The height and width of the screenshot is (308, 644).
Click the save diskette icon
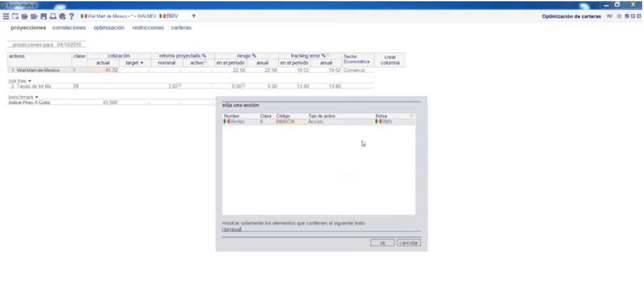[x=42, y=16]
